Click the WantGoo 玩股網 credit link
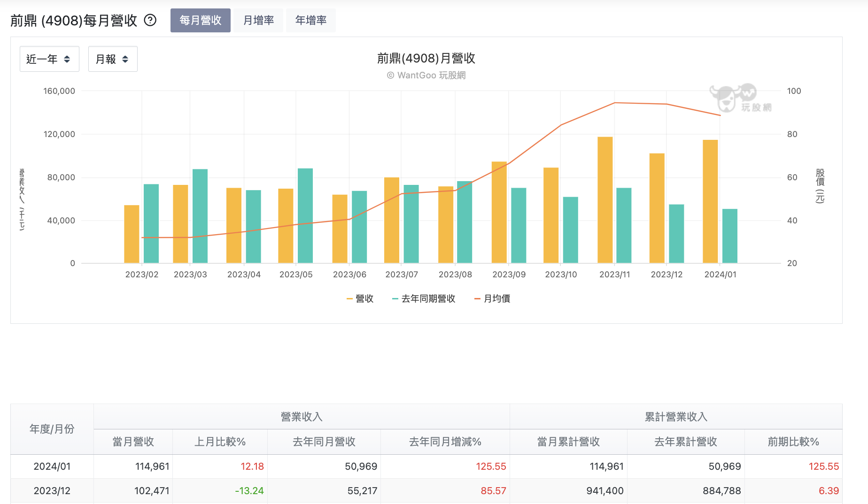This screenshot has width=868, height=504. tap(426, 75)
